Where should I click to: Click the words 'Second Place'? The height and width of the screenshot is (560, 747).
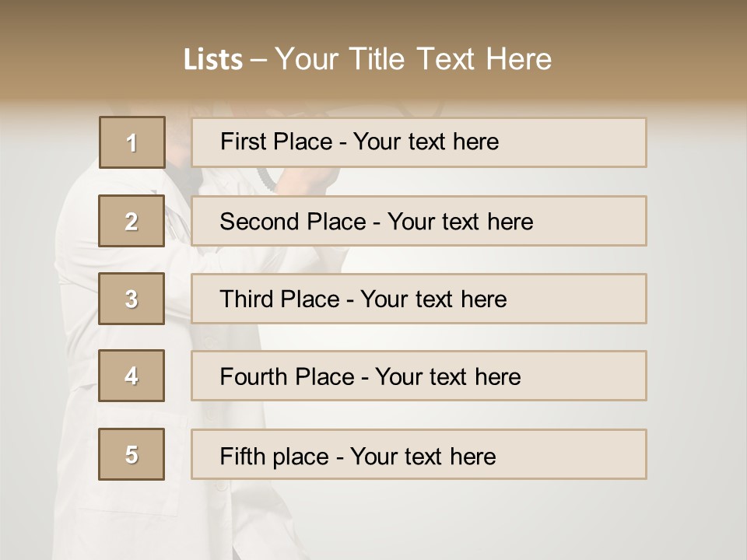[x=292, y=222]
